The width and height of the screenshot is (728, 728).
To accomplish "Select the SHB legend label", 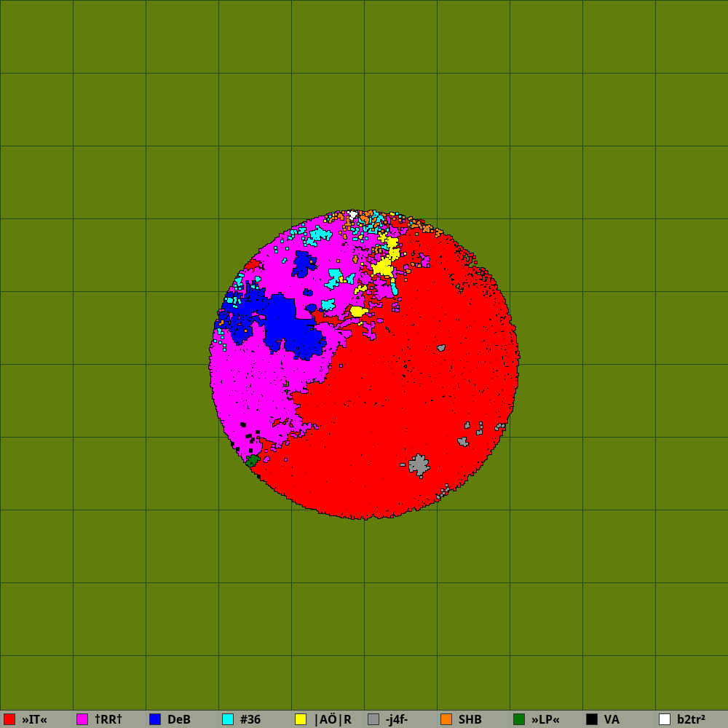I will pyautogui.click(x=470, y=720).
